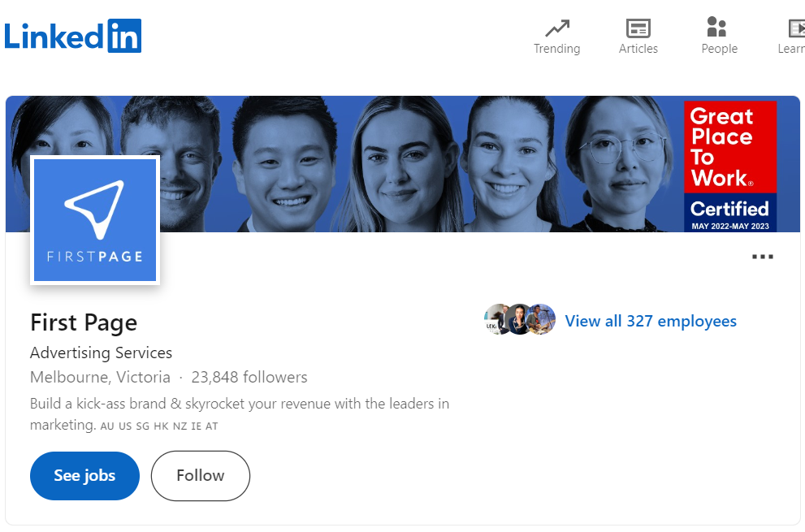Click the employee profile photos cluster
Image resolution: width=805 pixels, height=532 pixels.
520,319
